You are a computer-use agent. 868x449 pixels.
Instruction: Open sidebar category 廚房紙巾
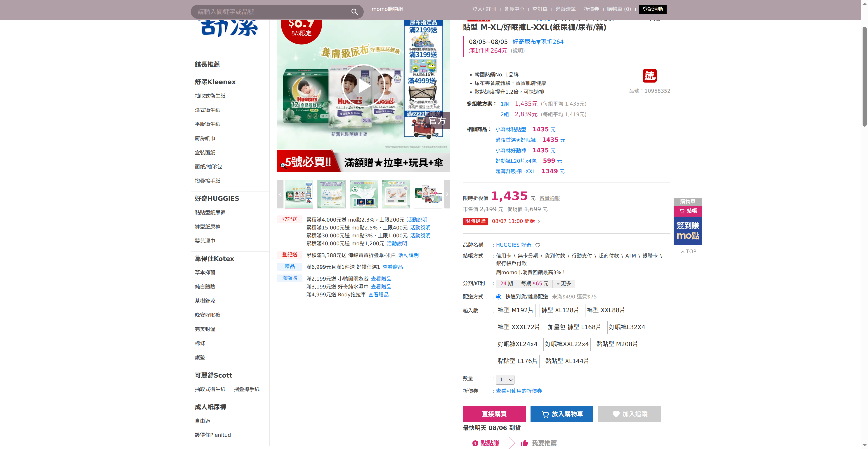205,139
